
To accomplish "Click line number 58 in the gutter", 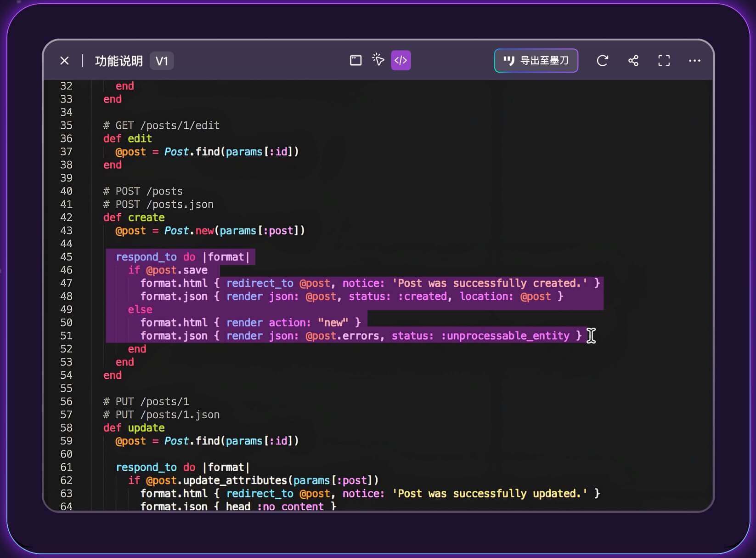I will pyautogui.click(x=66, y=428).
